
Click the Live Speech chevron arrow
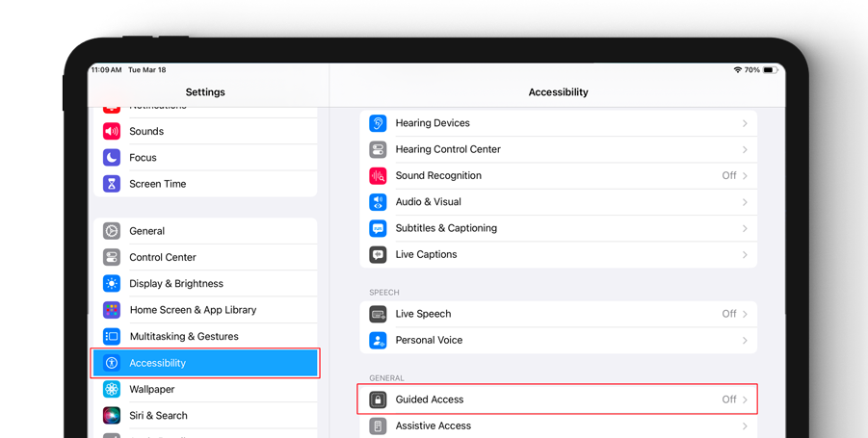pos(745,314)
